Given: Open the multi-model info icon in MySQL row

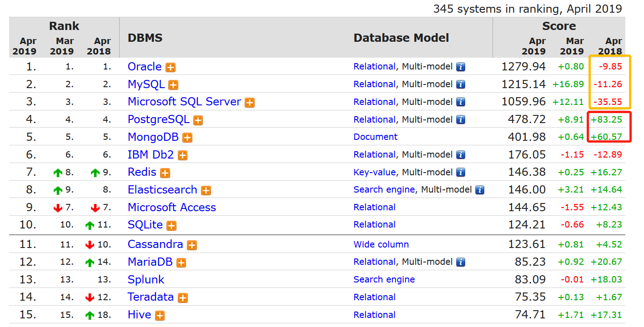Looking at the screenshot, I should 461,84.
